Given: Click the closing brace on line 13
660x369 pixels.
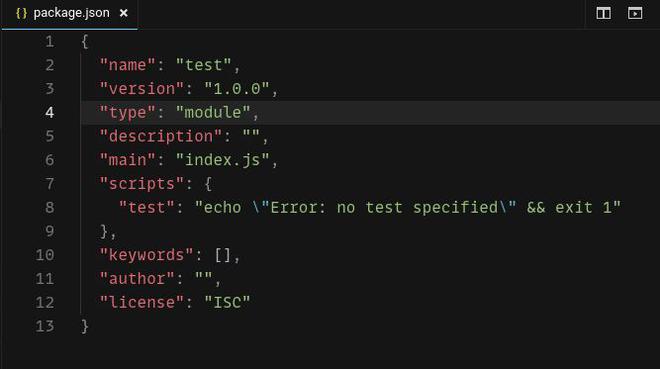Looking at the screenshot, I should (x=85, y=326).
